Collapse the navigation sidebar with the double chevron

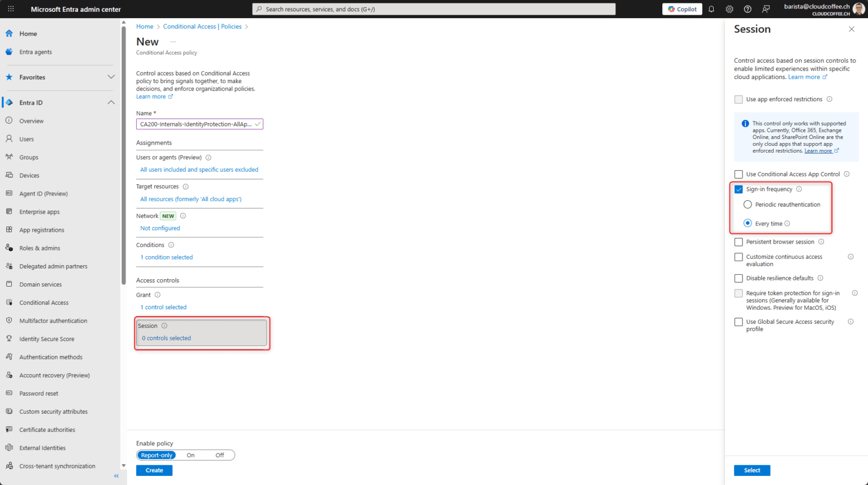coord(116,476)
